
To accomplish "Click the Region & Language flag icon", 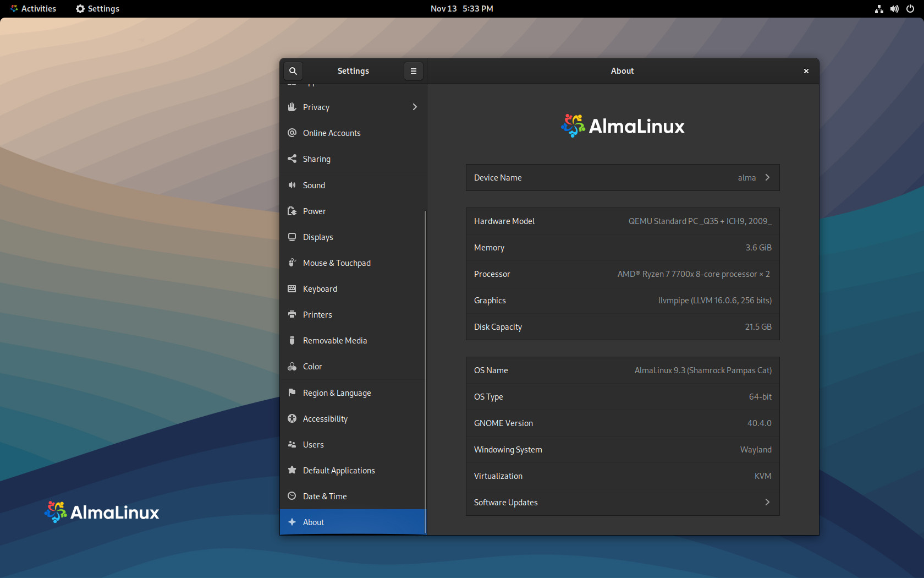I will 292,392.
